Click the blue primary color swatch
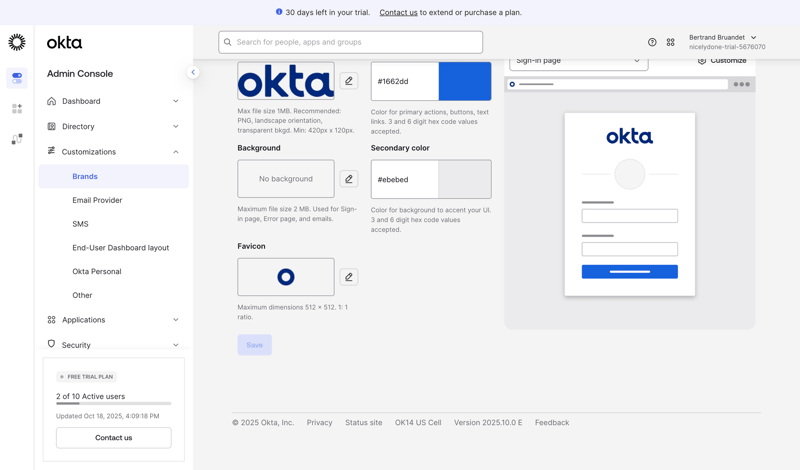This screenshot has height=470, width=800. coord(465,81)
